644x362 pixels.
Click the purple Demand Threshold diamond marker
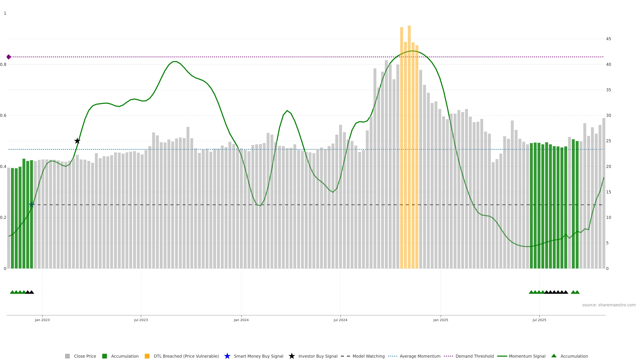[x=9, y=57]
